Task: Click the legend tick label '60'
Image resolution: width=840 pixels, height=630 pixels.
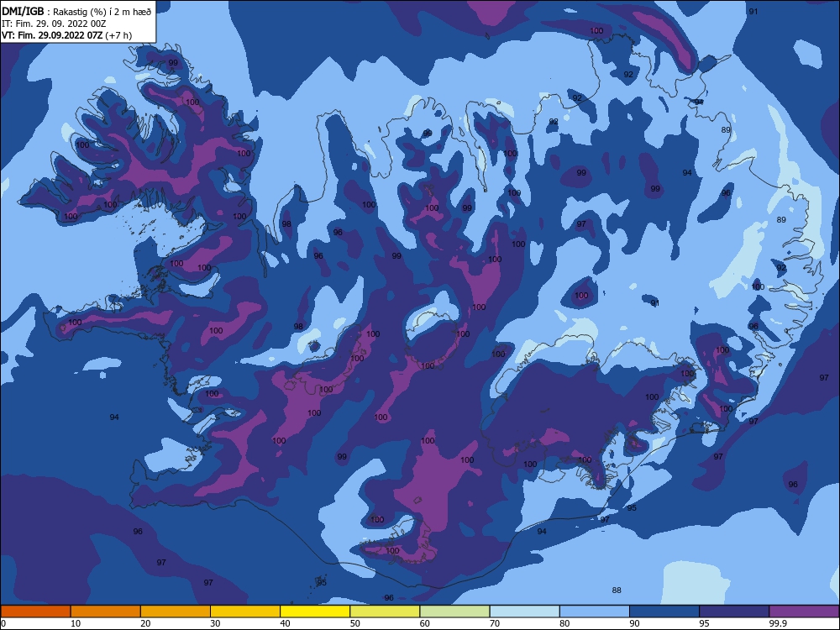Action: click(x=425, y=623)
